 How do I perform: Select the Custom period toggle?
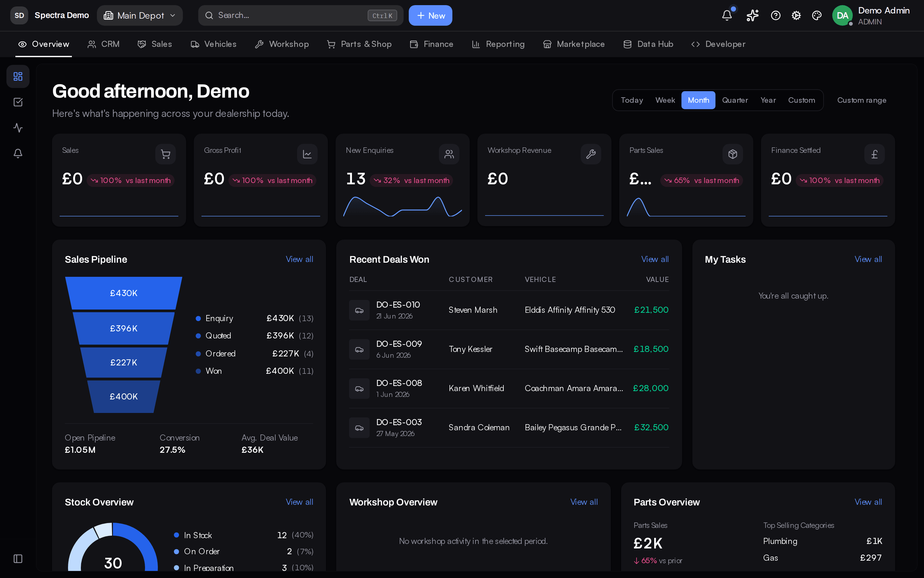(801, 100)
